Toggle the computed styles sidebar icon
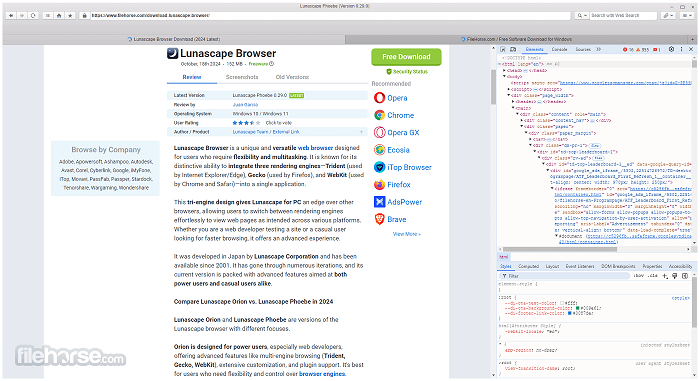Viewport: 700px width, 381px height. (x=685, y=276)
